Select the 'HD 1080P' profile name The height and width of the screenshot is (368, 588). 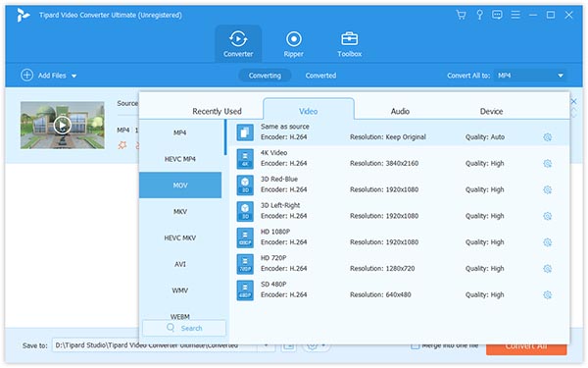275,232
